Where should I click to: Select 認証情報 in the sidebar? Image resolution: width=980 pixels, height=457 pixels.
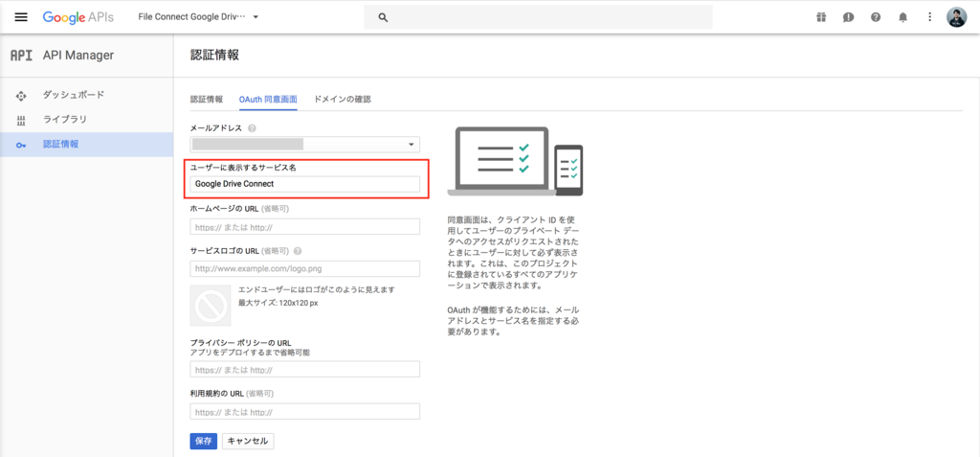click(86, 145)
